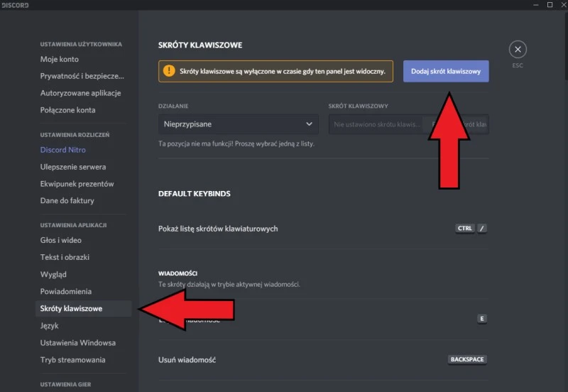Click the Te skróty działają description text

(x=229, y=284)
